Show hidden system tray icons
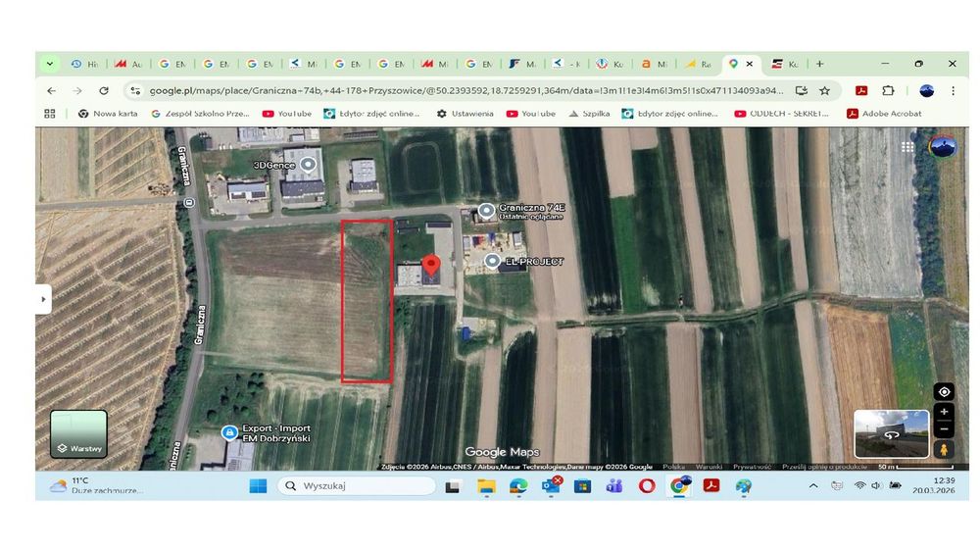Viewport: 980px width, 552px height. point(813,485)
